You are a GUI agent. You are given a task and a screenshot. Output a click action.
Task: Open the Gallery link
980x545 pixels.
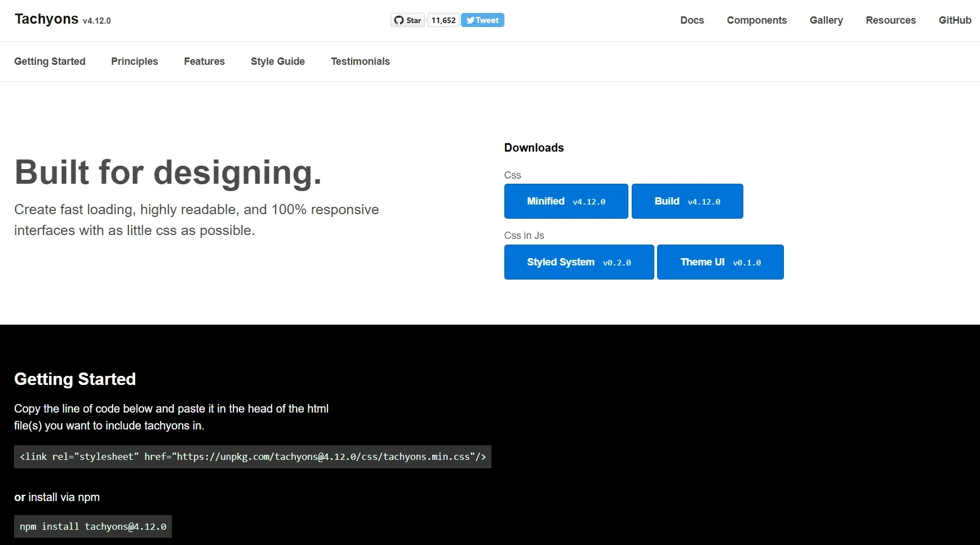pos(826,20)
